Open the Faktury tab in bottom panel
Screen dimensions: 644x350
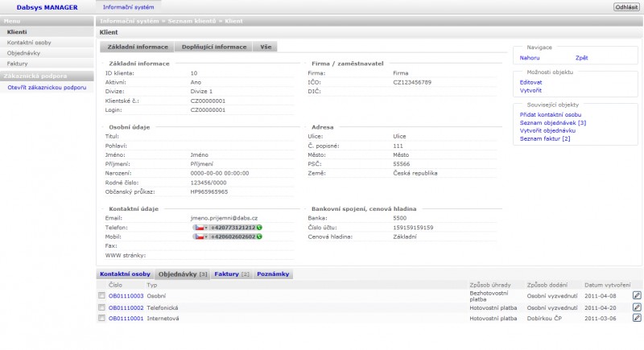point(232,274)
